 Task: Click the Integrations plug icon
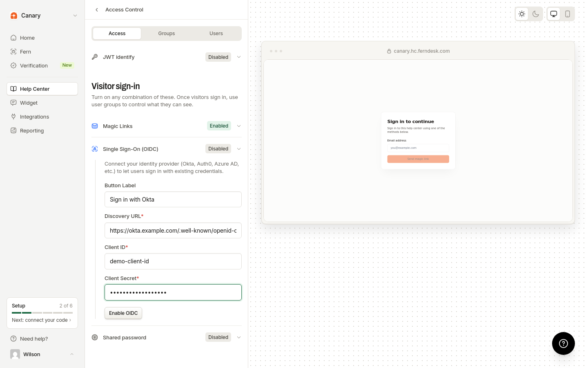click(x=13, y=117)
